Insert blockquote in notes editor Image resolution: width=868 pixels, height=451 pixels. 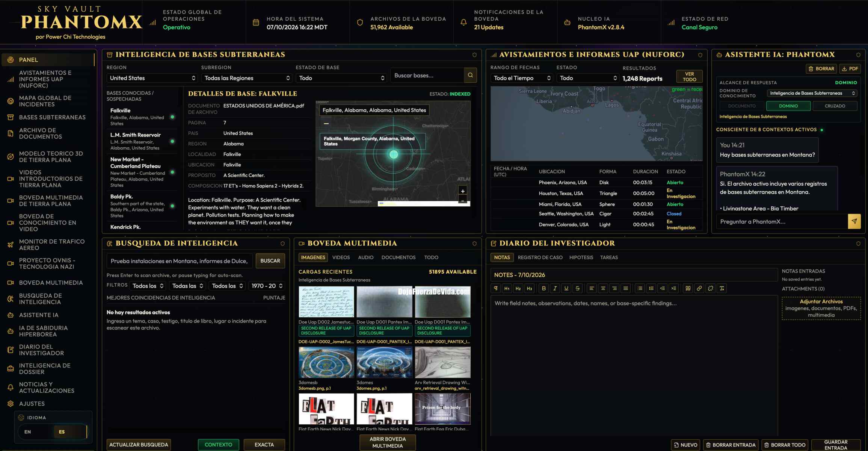tap(688, 288)
